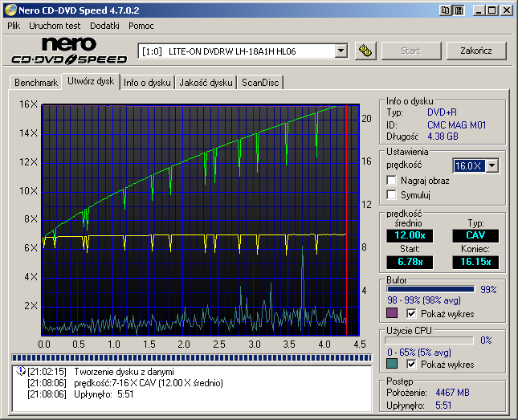
Task: Expand the 16.0X speed dropdown arrow
Action: tap(492, 165)
